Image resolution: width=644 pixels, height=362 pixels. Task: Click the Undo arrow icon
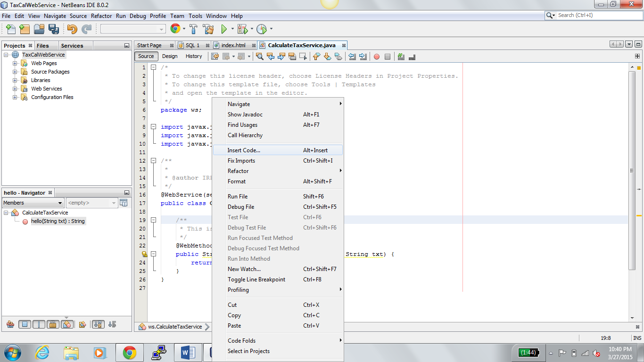click(72, 29)
